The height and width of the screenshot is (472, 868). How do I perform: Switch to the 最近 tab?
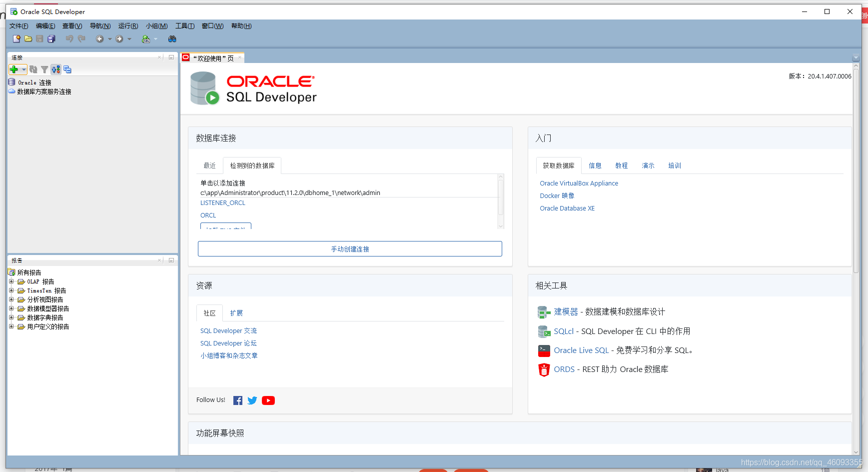[209, 165]
